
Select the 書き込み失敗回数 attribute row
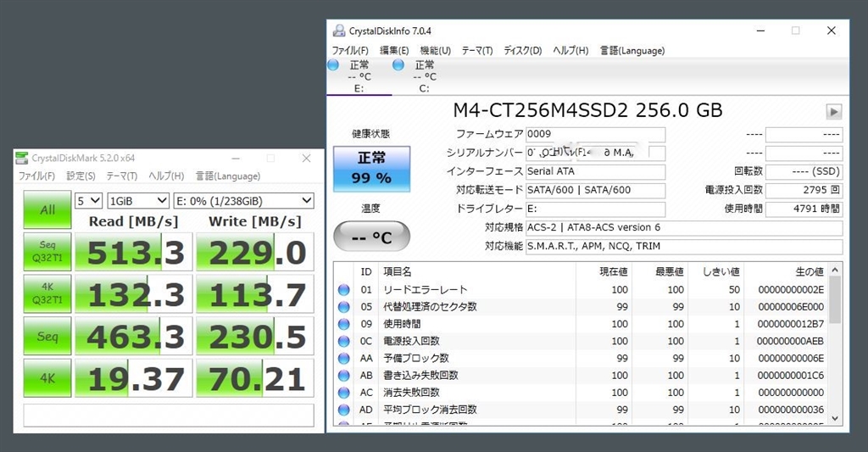point(581,376)
